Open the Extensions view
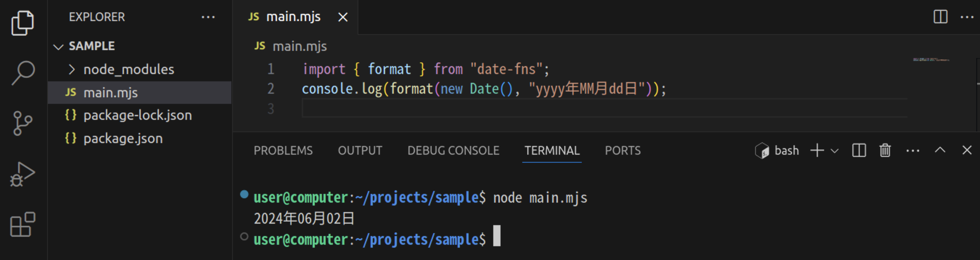Screen dimensions: 980x260 pyautogui.click(x=22, y=225)
